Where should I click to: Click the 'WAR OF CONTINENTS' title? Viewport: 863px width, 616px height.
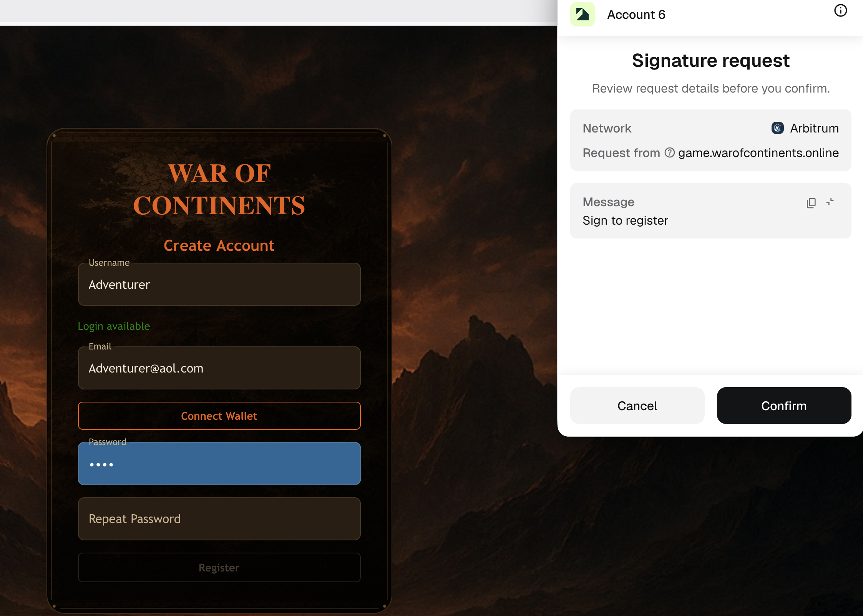219,189
